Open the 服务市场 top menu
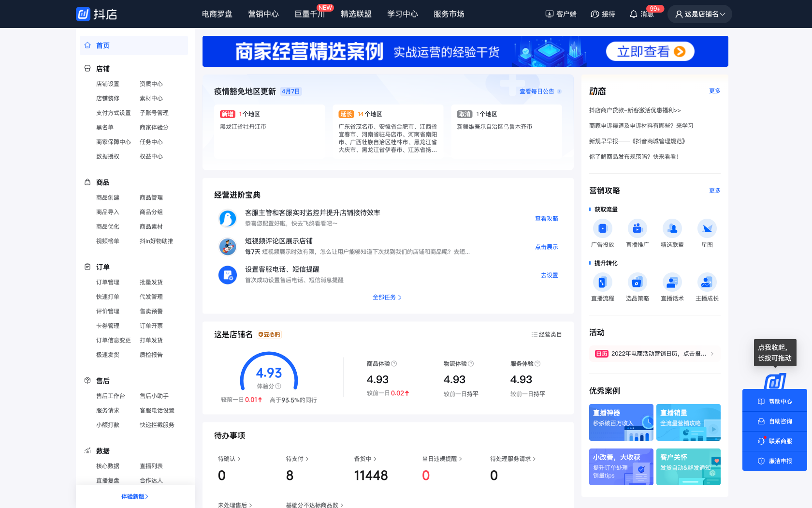Screen dimensions: 812x508 449,14
